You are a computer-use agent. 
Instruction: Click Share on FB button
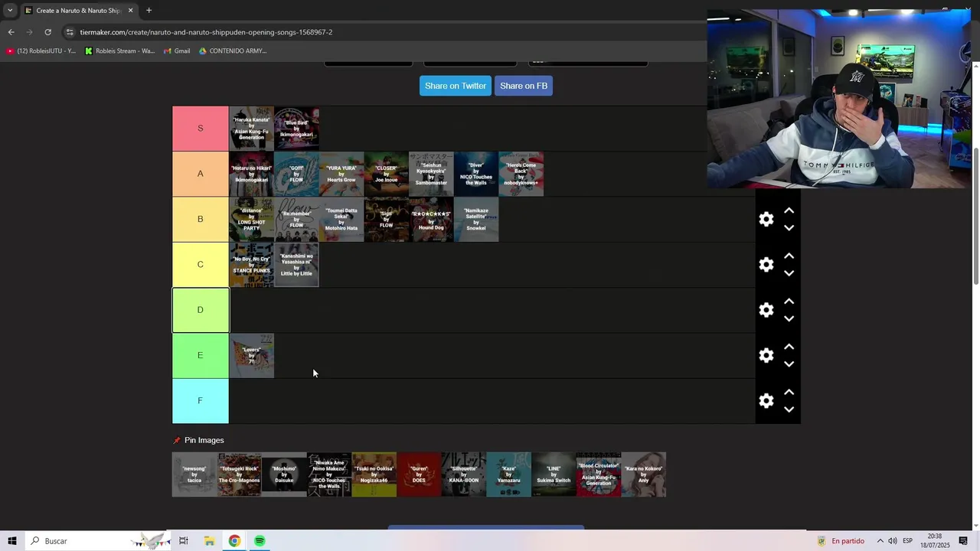(x=524, y=86)
